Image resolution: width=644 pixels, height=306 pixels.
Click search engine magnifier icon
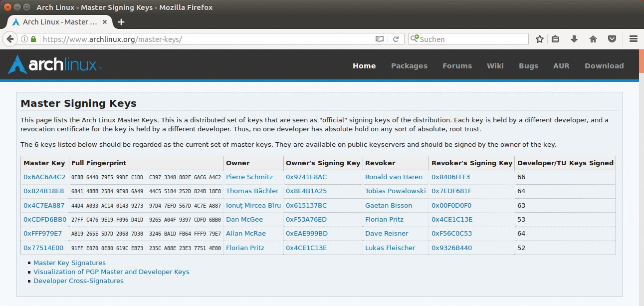click(x=415, y=39)
